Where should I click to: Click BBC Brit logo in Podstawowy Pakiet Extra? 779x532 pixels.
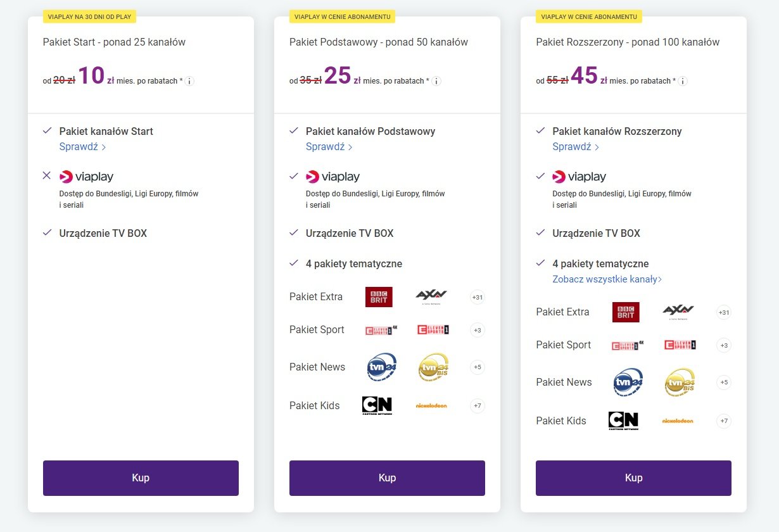[x=379, y=297]
